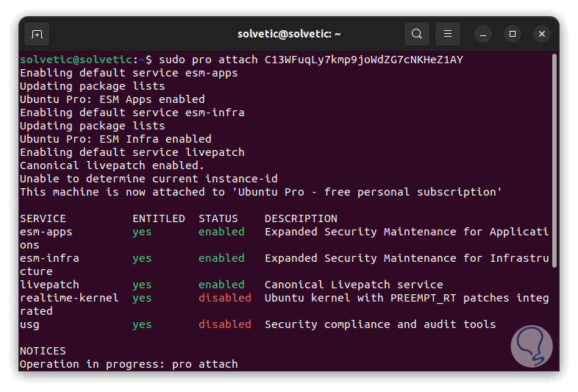Click the esm-apps service name
Image resolution: width=578 pixels, height=392 pixels.
click(46, 232)
